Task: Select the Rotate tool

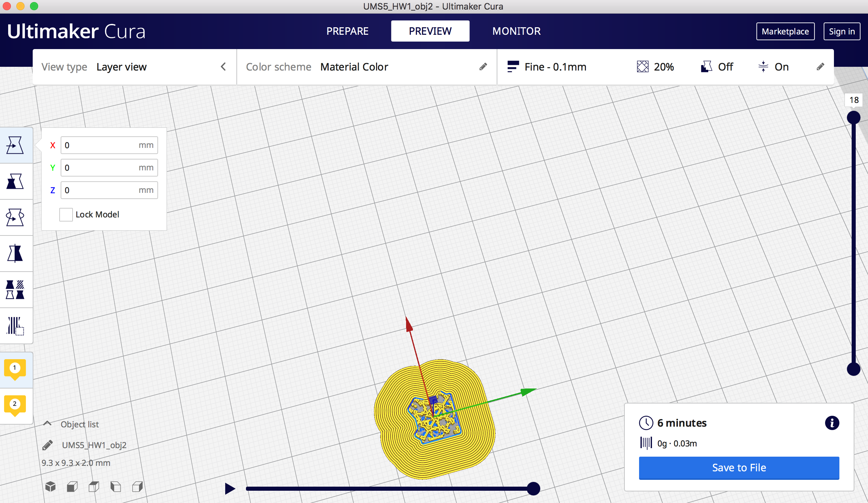Action: click(x=15, y=217)
